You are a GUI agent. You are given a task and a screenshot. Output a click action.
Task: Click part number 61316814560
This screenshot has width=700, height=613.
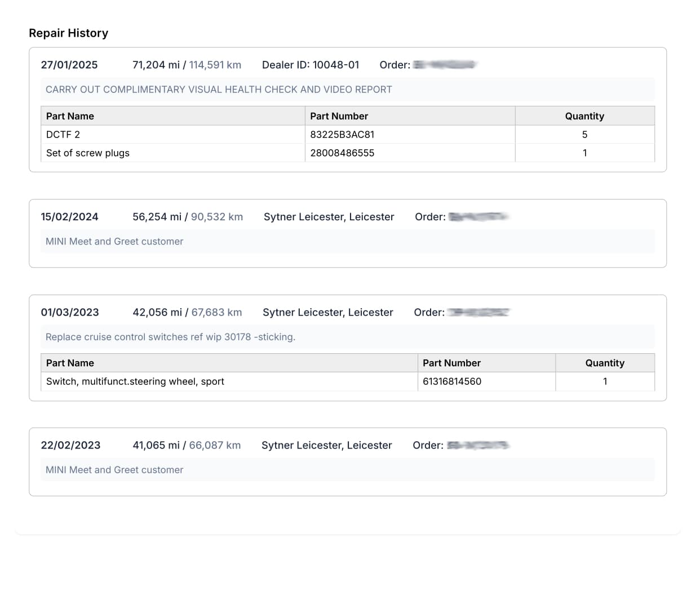(452, 381)
